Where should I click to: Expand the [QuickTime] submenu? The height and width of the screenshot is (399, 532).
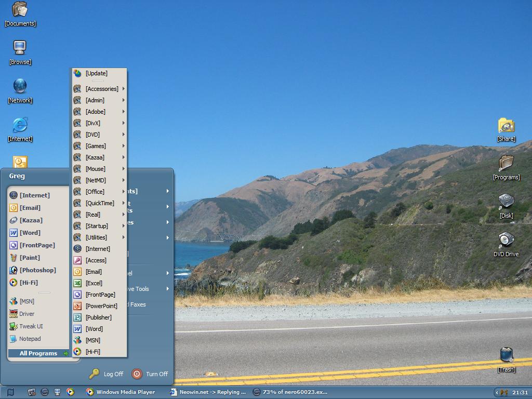(x=99, y=203)
